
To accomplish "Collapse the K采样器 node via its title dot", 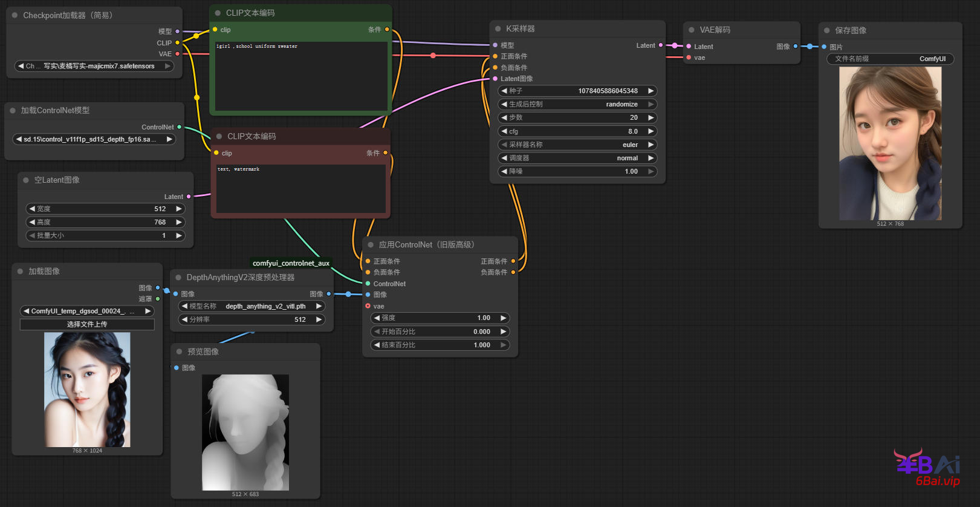I will coord(498,29).
